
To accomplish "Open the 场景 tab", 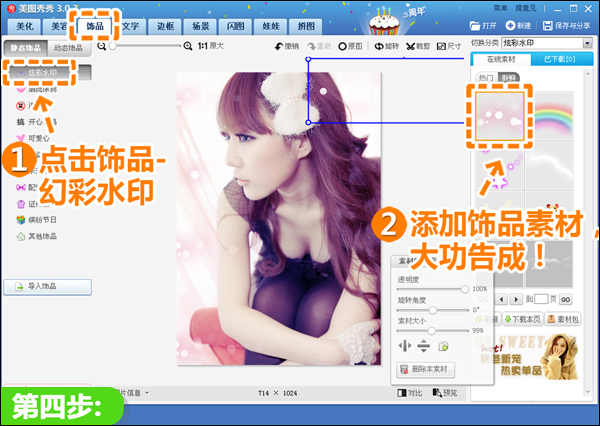I will pyautogui.click(x=201, y=26).
